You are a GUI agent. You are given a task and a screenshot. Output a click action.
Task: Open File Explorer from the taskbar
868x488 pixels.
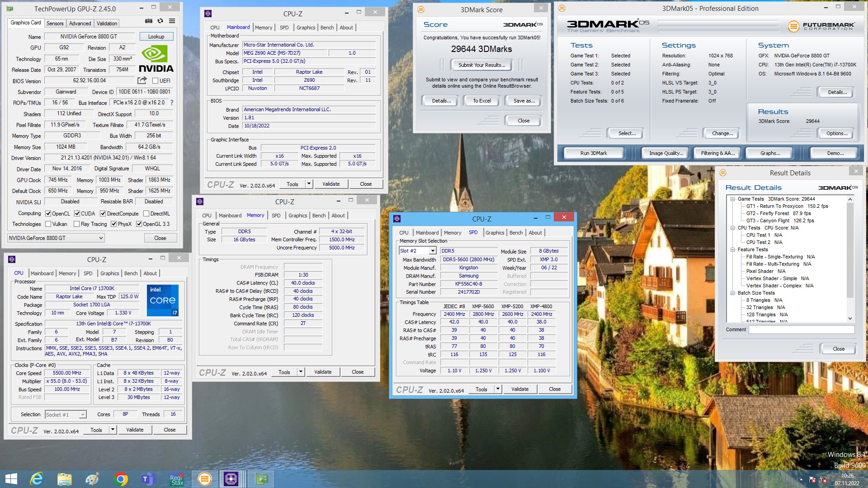click(64, 479)
